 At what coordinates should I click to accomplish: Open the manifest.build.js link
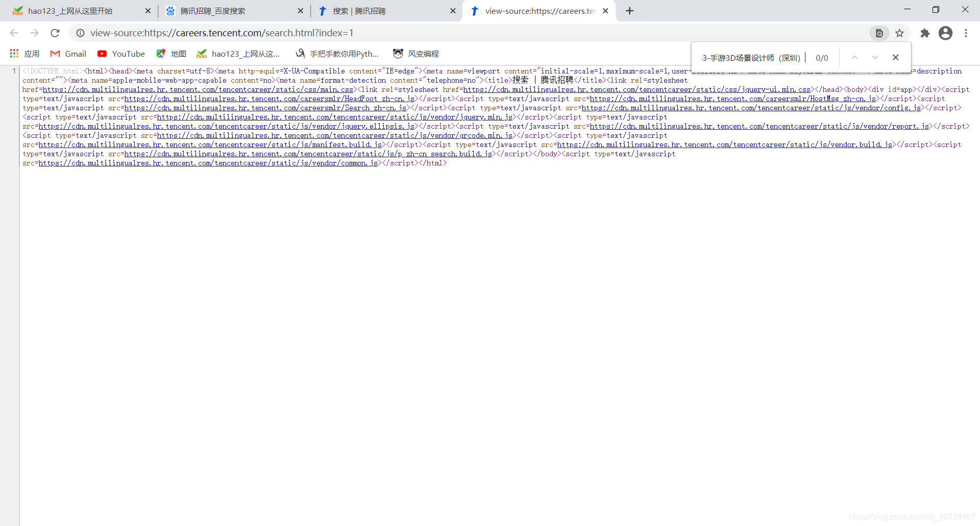click(x=210, y=145)
